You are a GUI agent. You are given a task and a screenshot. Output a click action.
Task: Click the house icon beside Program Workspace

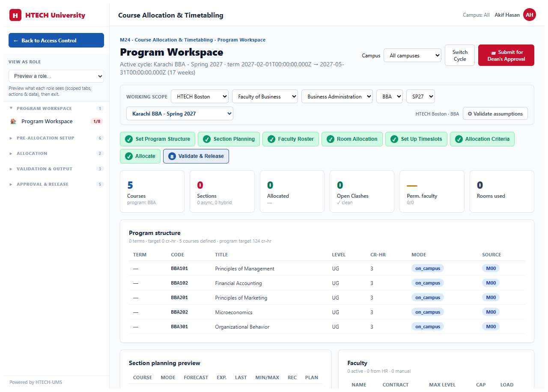[13, 122]
